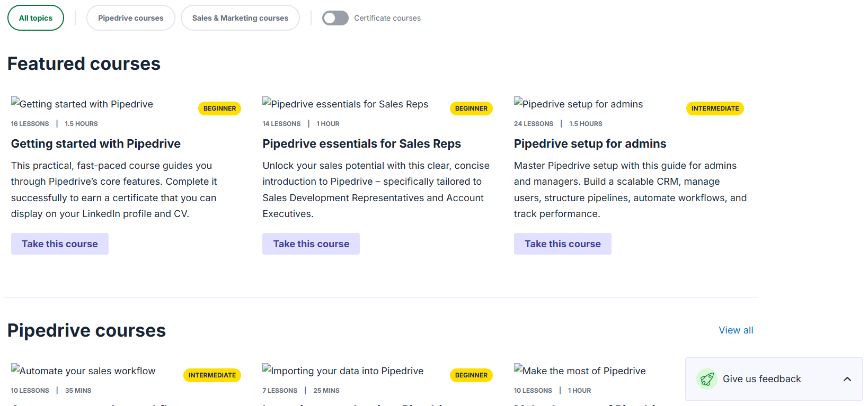Filter by Pipedrive courses
Image resolution: width=868 pixels, height=406 pixels.
[x=130, y=18]
